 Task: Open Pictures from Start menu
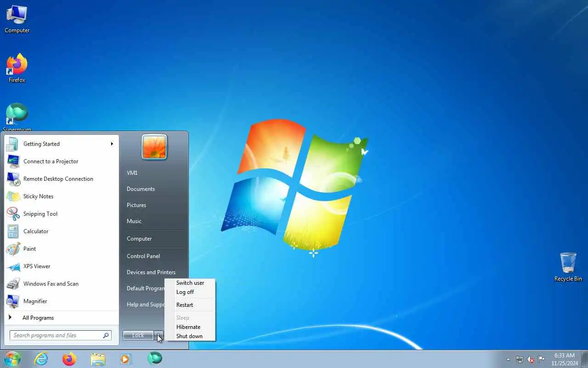(x=136, y=205)
